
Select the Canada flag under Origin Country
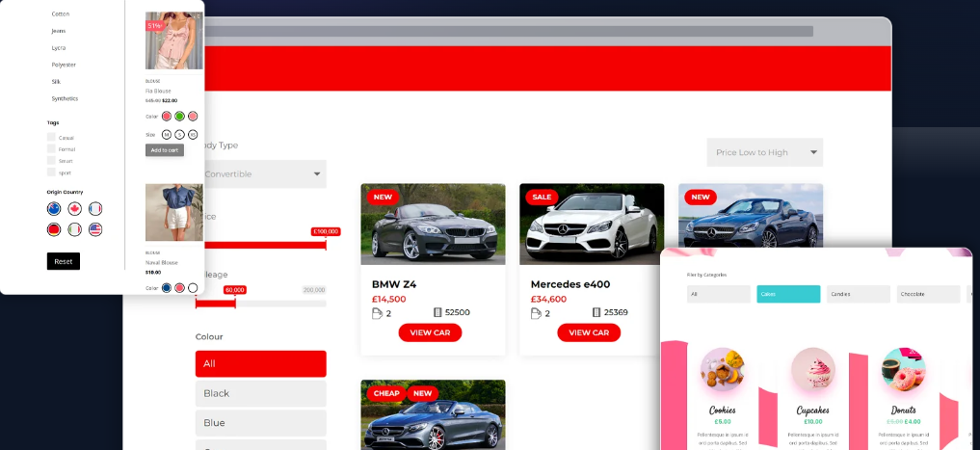(75, 209)
